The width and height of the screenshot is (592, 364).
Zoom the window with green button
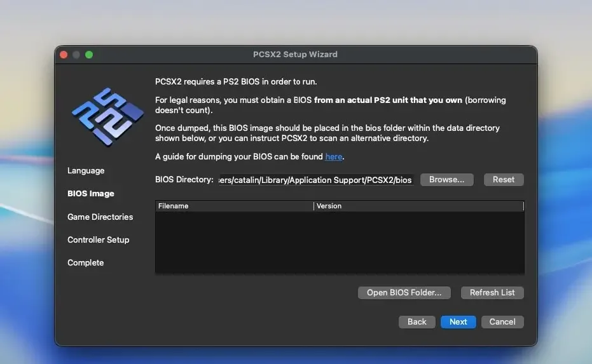(89, 55)
